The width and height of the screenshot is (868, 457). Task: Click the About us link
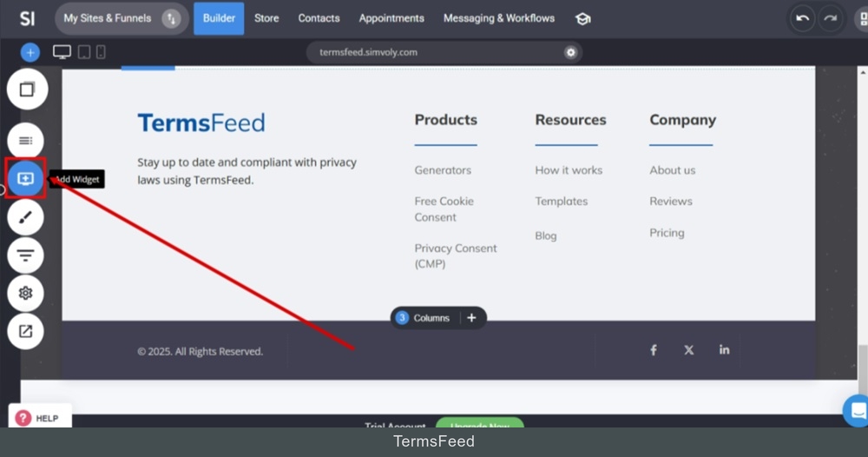coord(673,170)
